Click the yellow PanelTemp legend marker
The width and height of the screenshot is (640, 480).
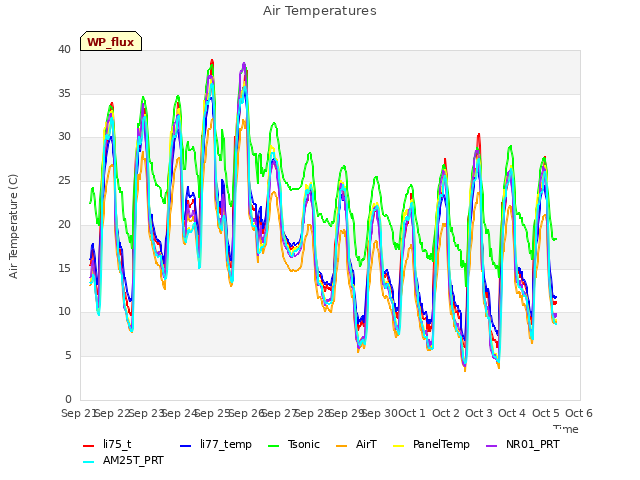[x=399, y=446]
